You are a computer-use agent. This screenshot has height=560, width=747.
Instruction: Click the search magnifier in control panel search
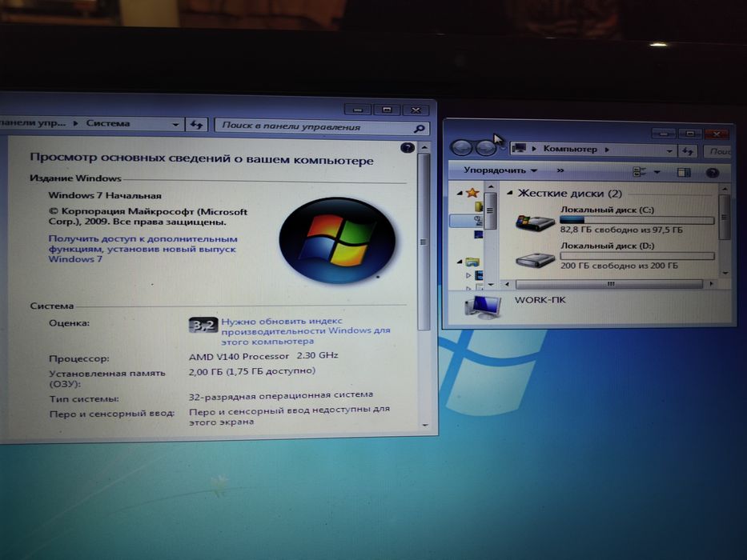click(420, 129)
